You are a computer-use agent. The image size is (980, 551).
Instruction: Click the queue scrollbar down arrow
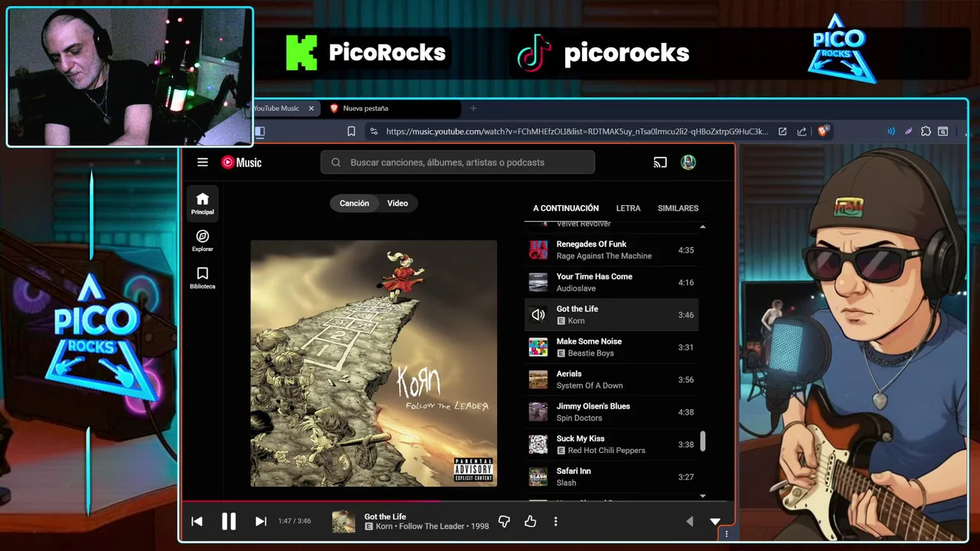pyautogui.click(x=703, y=496)
